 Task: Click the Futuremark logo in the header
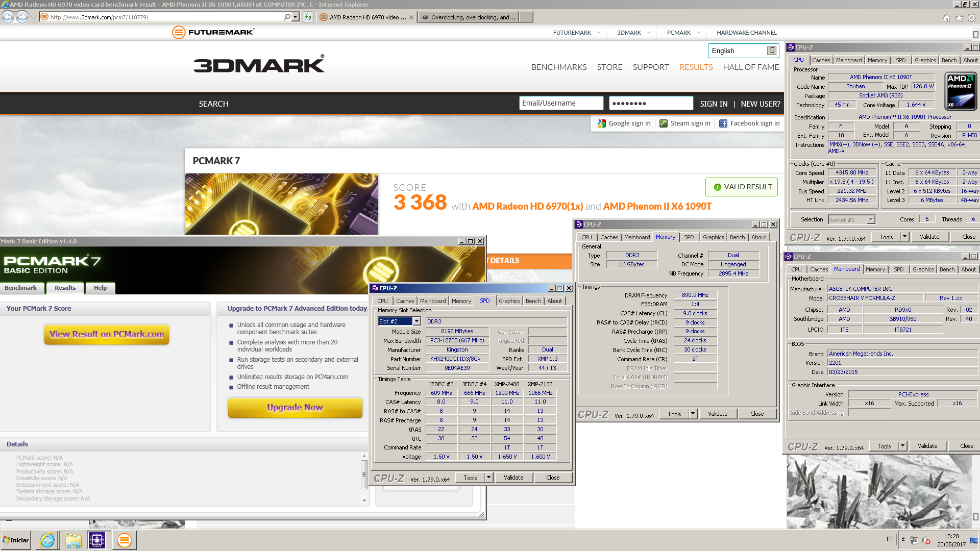pos(213,32)
